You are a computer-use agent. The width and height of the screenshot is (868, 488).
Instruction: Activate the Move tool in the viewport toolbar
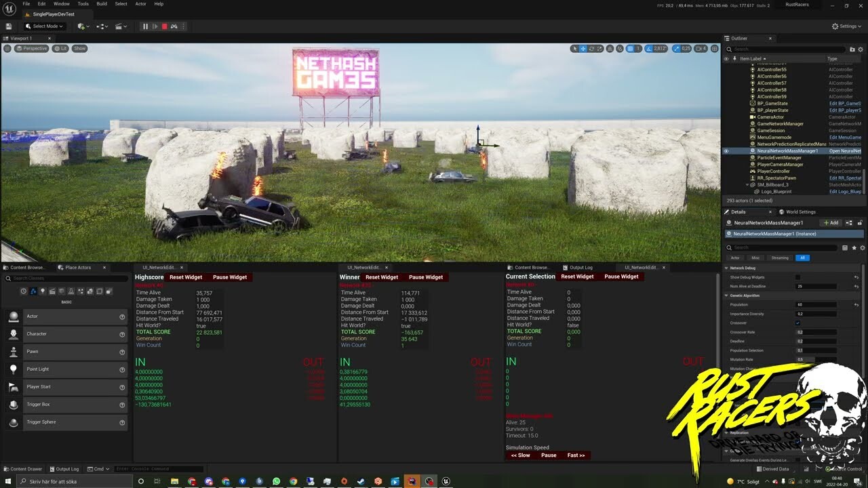click(x=582, y=49)
